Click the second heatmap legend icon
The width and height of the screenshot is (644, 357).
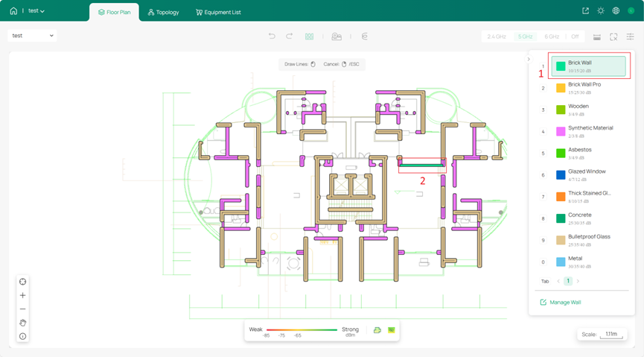click(392, 330)
